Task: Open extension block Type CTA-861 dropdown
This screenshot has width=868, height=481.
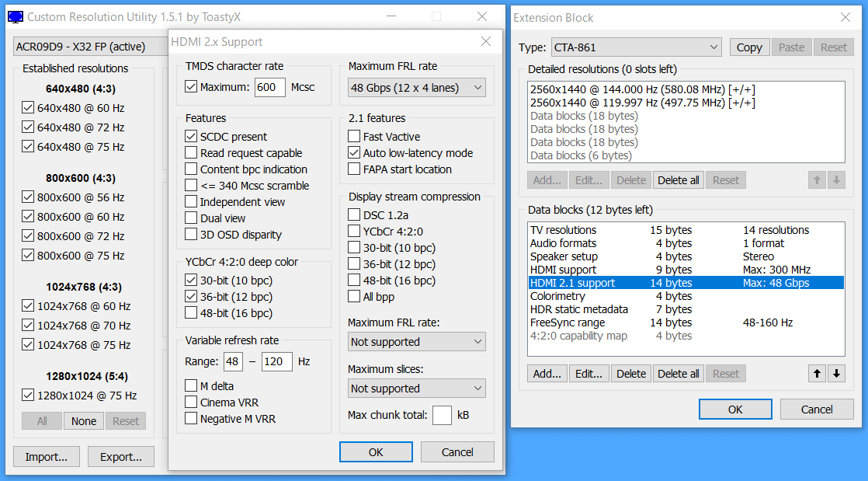Action: 636,47
